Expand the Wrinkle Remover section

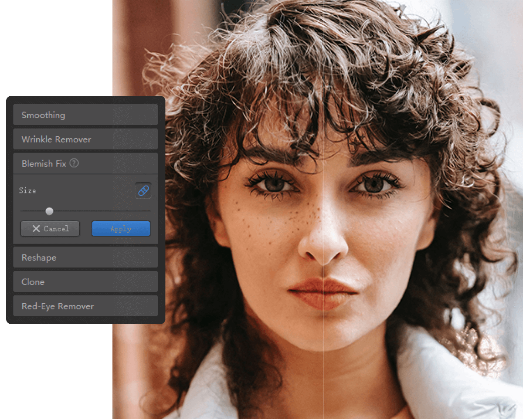[x=85, y=139]
